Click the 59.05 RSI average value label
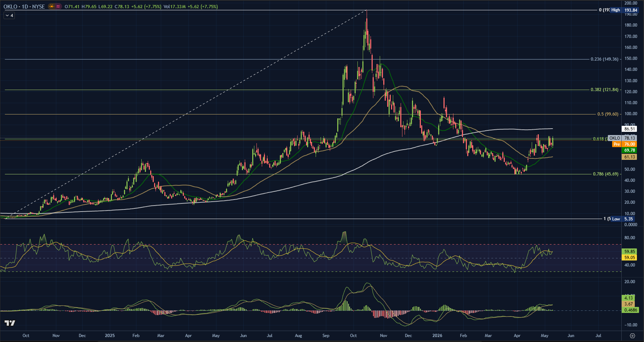This screenshot has width=644, height=342. click(x=629, y=258)
